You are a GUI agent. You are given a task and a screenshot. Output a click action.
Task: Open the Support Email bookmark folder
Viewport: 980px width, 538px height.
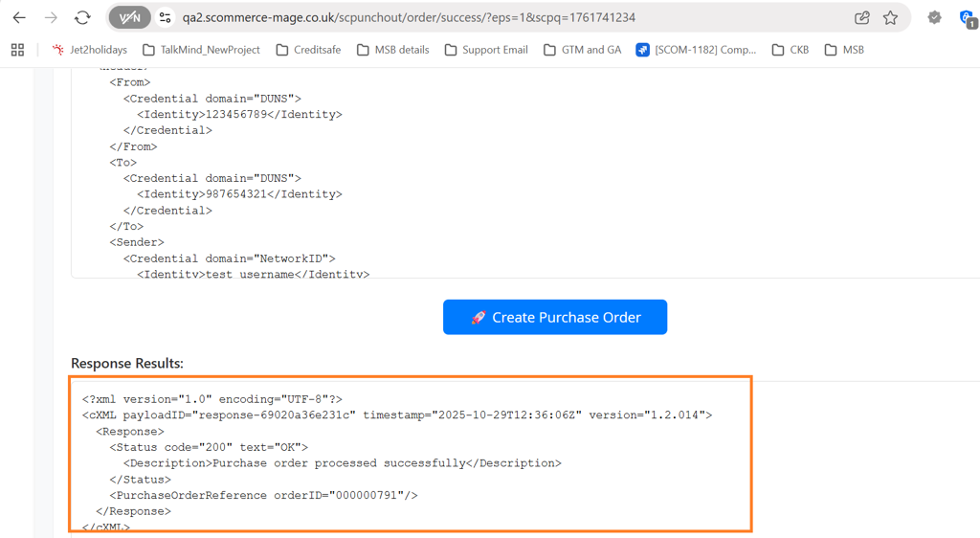coord(486,50)
